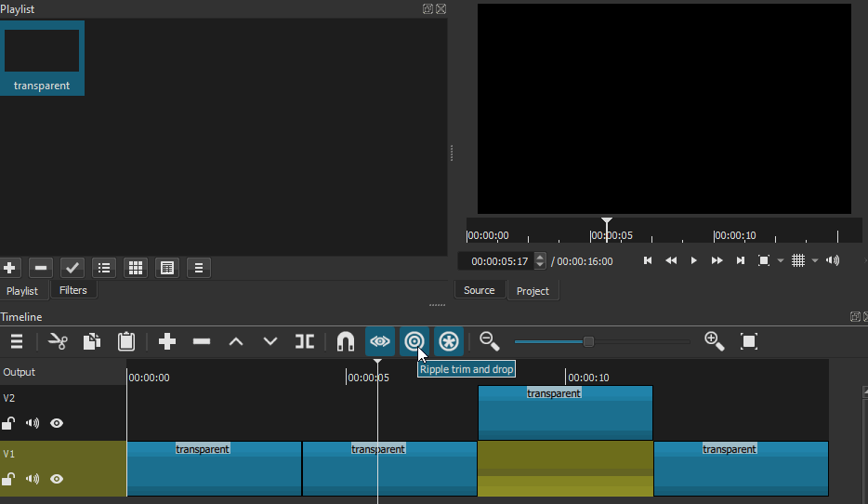Toggle ripple all tracks asterisk button
868x504 pixels.
[448, 341]
